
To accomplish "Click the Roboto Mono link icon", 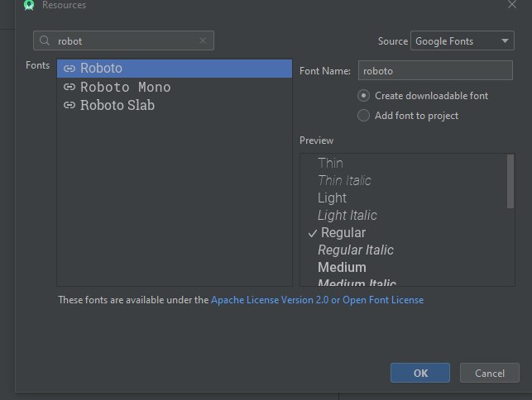I will point(69,87).
